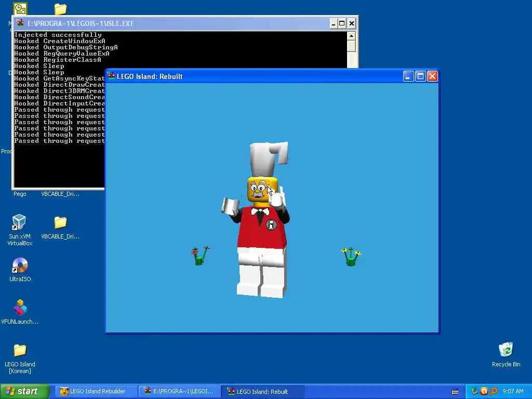
Task: Click the Infomaniac's red torso badge
Action: pos(271,225)
